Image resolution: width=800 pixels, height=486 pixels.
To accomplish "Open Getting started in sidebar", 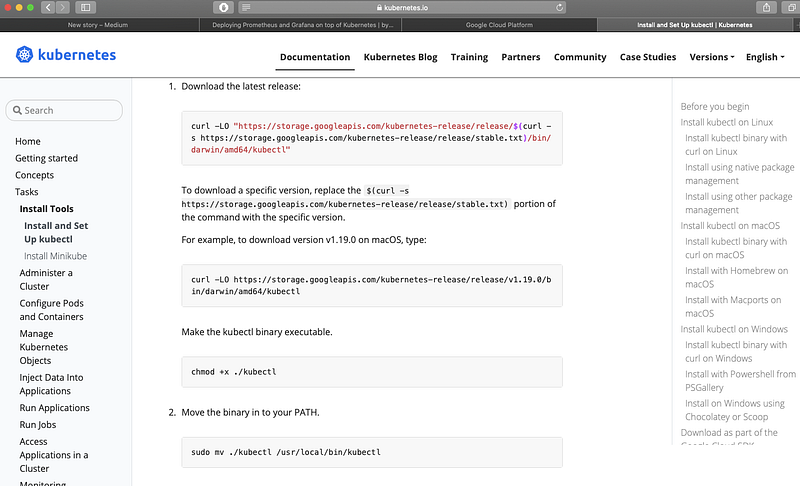I will (x=46, y=158).
